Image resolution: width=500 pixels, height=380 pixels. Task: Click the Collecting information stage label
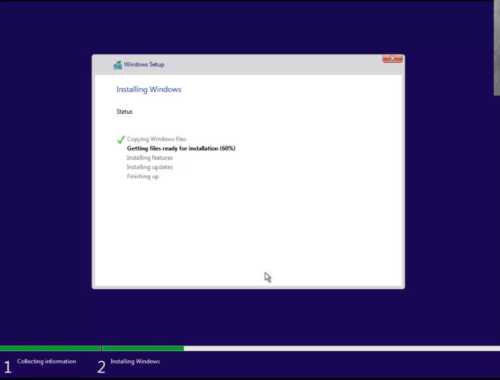coord(46,361)
